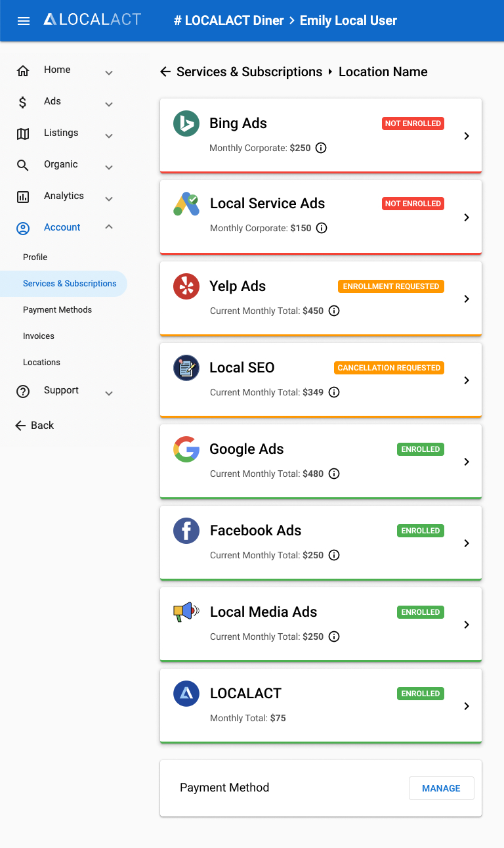Click the info icon next to $450
This screenshot has height=848, width=504.
tap(334, 311)
